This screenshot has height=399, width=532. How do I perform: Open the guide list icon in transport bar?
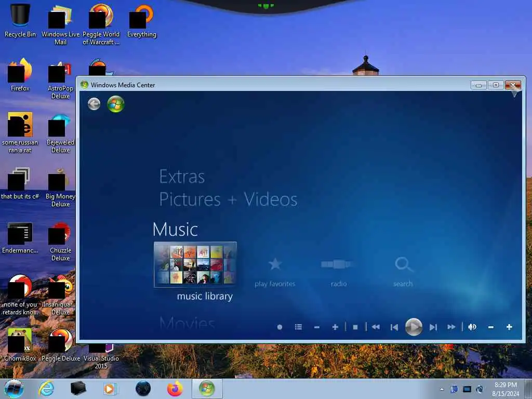[x=298, y=327]
